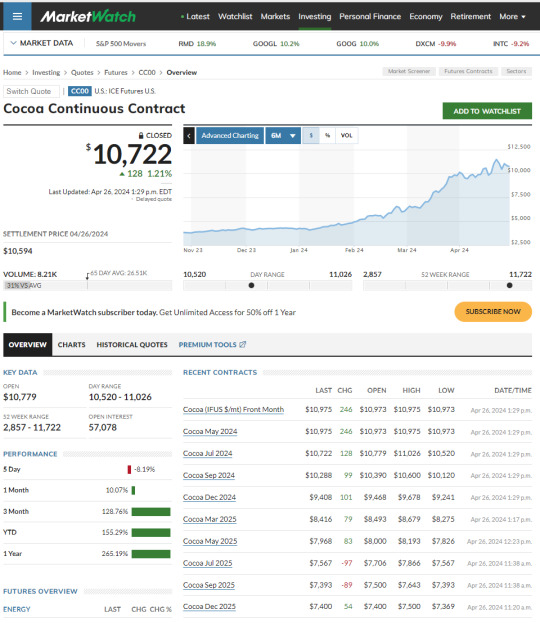
Task: Collapse the chart panel back arrow
Action: [189, 135]
